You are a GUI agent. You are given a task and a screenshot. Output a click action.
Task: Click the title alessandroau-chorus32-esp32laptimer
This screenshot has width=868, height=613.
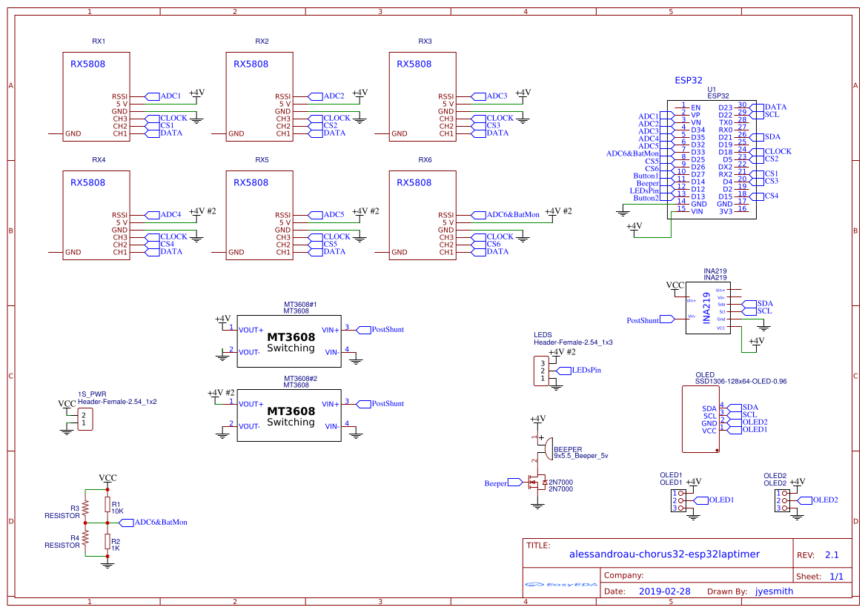click(664, 554)
